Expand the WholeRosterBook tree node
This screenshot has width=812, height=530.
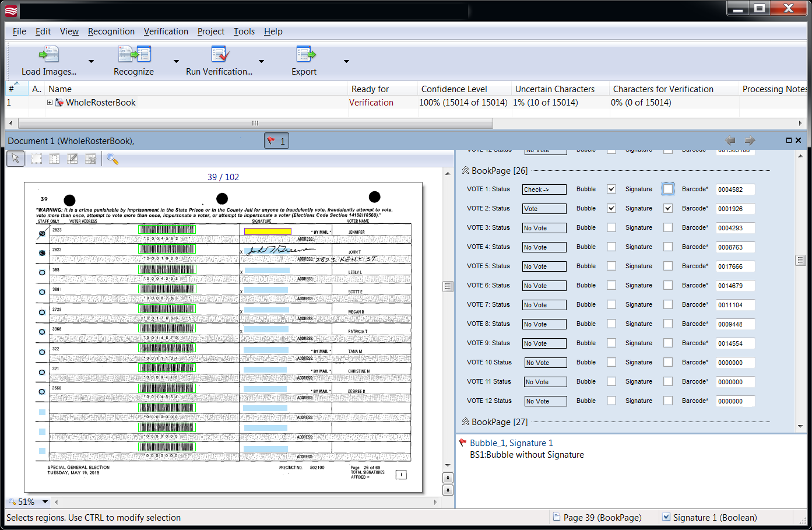click(x=50, y=103)
